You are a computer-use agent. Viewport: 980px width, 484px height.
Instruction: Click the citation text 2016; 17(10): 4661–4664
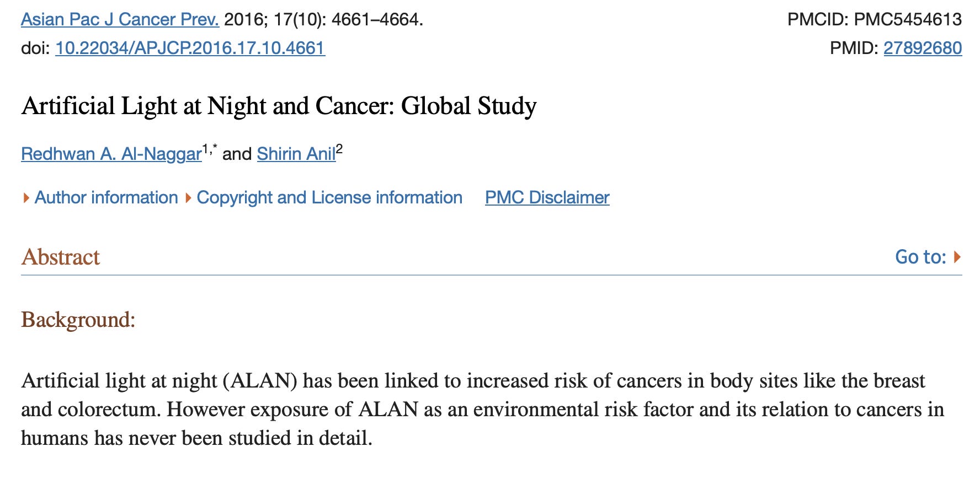(x=323, y=20)
